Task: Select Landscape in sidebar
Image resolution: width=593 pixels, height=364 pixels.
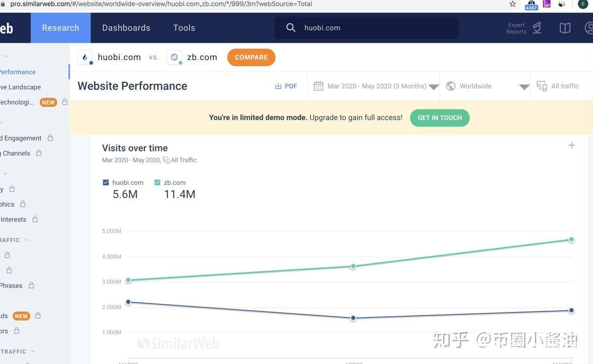Action: 21,87
